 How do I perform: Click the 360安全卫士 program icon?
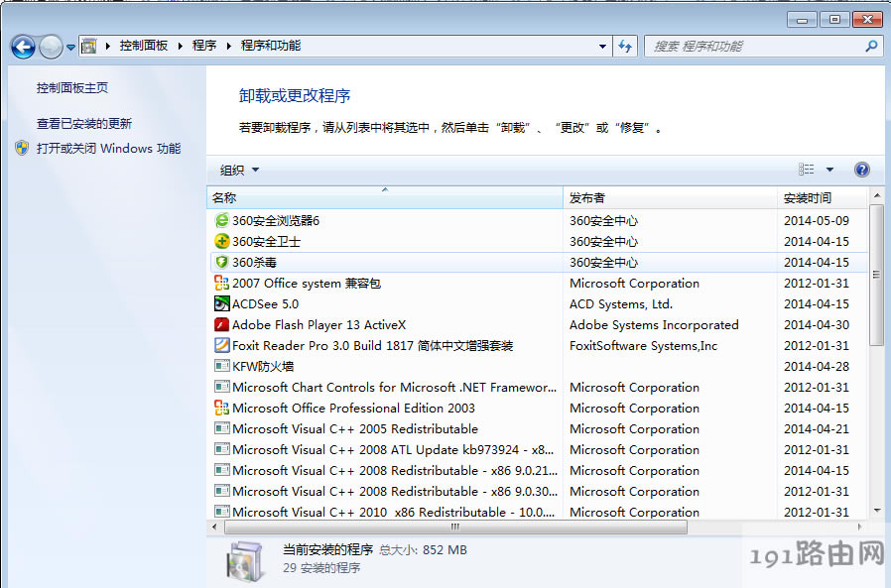pos(222,241)
